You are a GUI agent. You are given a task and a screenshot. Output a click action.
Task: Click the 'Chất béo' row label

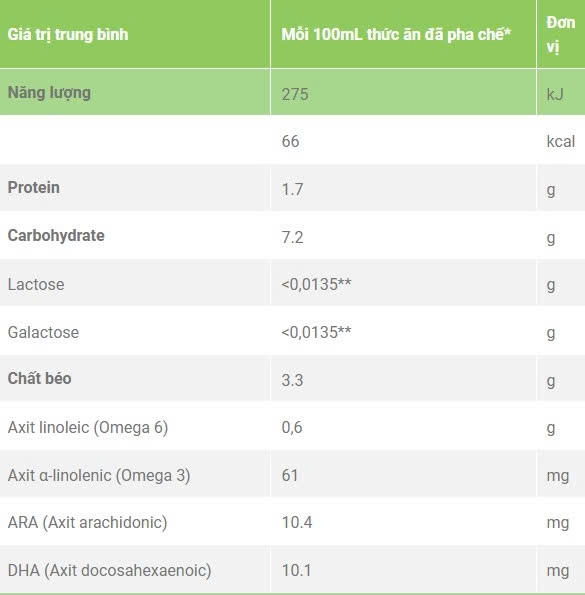[39, 378]
